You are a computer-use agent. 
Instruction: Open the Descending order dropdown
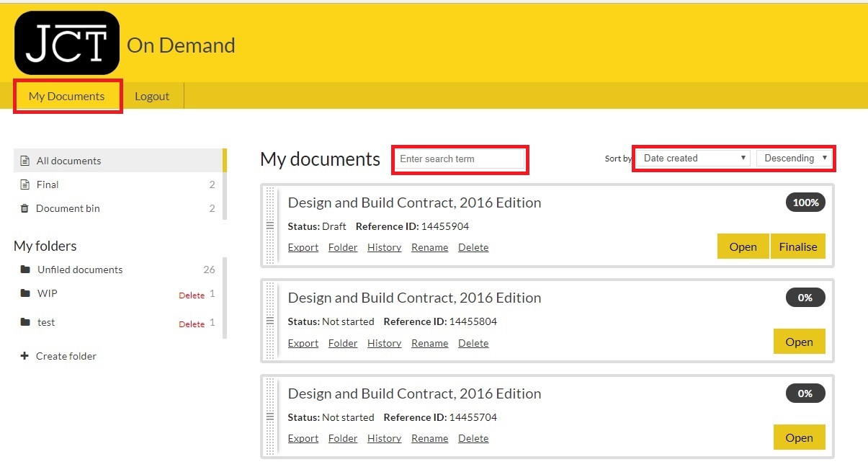[794, 159]
